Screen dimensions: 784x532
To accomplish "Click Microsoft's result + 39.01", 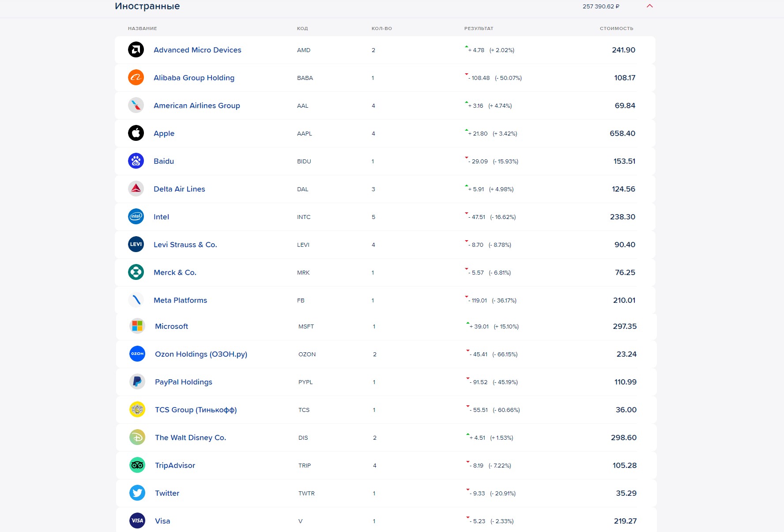I will coord(479,326).
